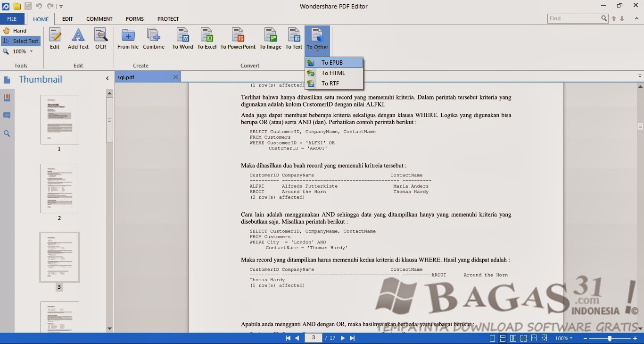Switch to the HOME ribbon tab
Image resolution: width=644 pixels, height=344 pixels.
click(x=41, y=19)
